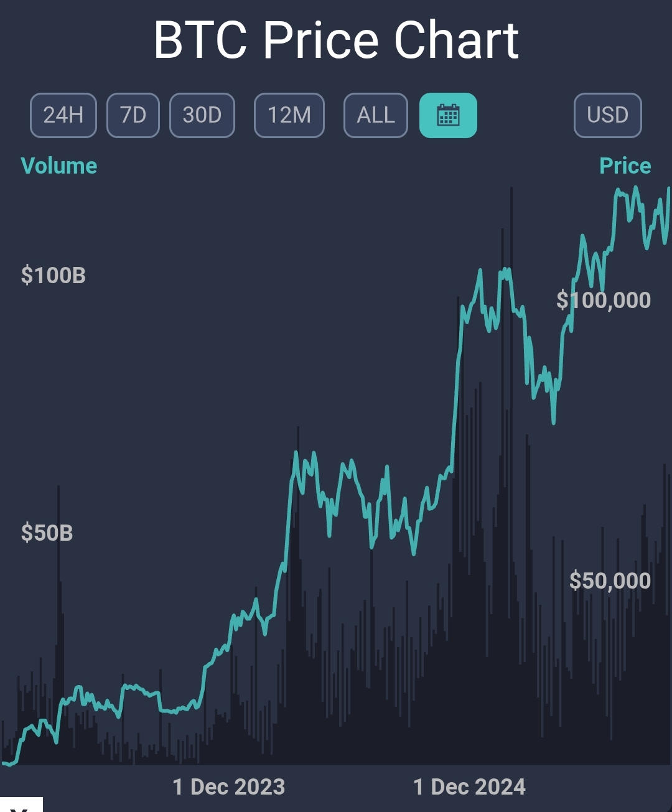This screenshot has width=672, height=812.
Task: Click the Volume axis legend label
Action: (x=59, y=166)
